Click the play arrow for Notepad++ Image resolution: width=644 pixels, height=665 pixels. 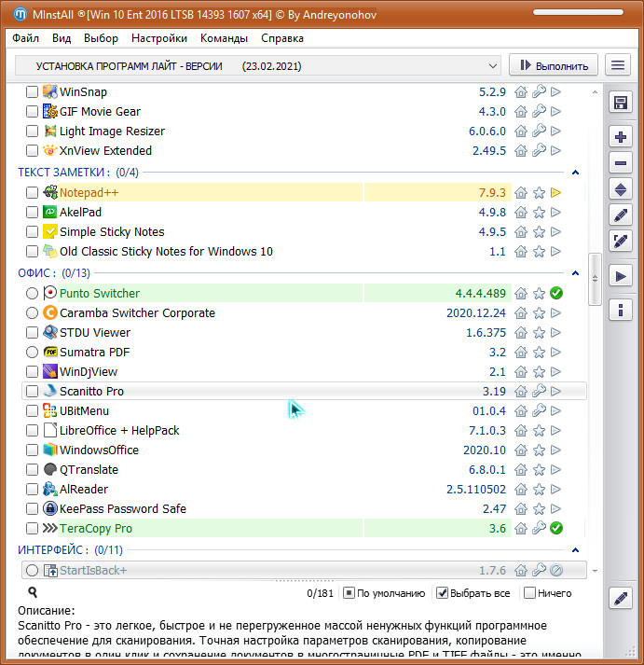555,192
